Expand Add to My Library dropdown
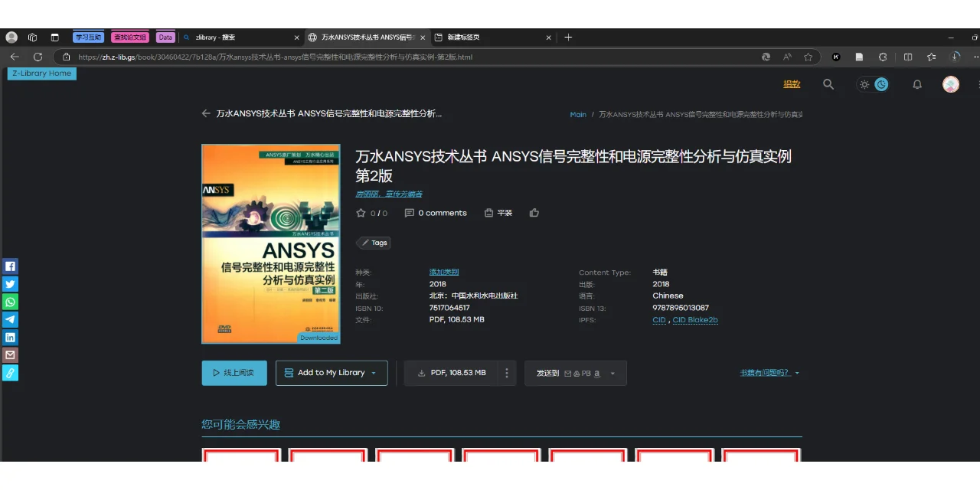Screen dimensions: 980x490 pyautogui.click(x=332, y=373)
